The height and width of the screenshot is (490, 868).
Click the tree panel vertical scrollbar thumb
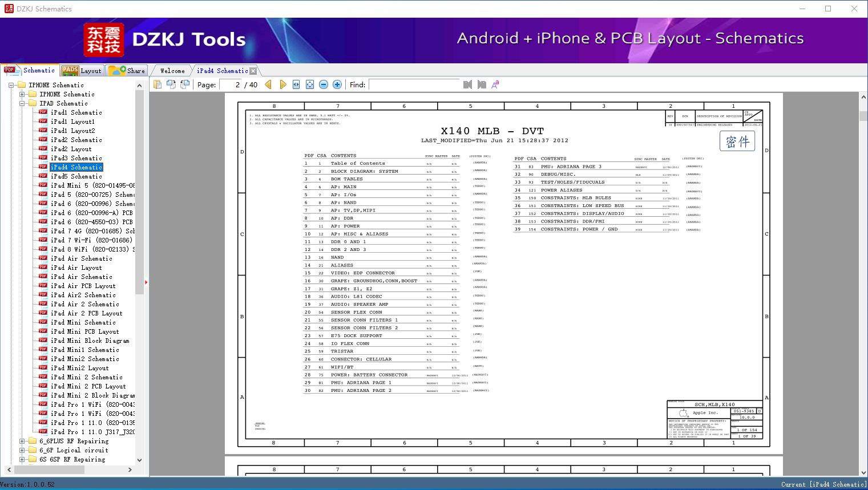[139, 192]
